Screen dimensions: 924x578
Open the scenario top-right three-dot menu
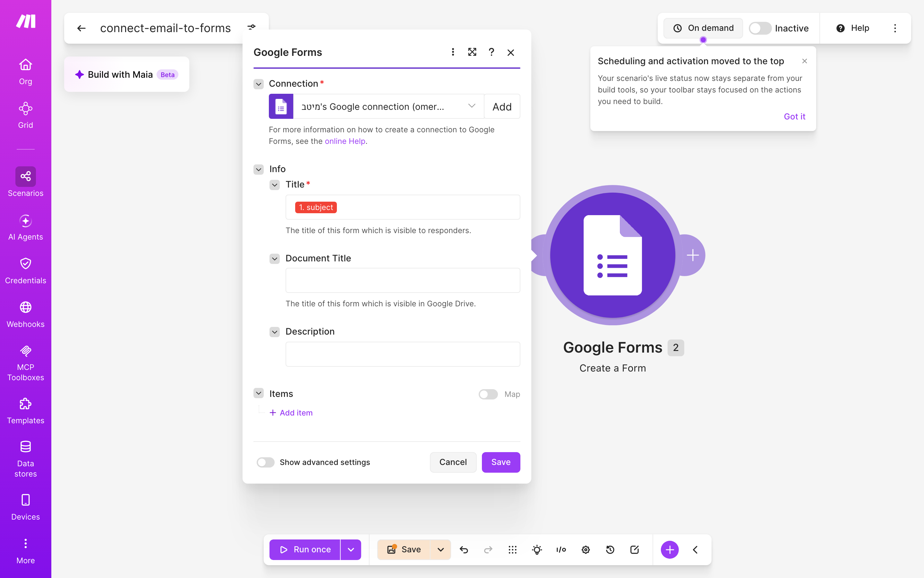coord(894,28)
